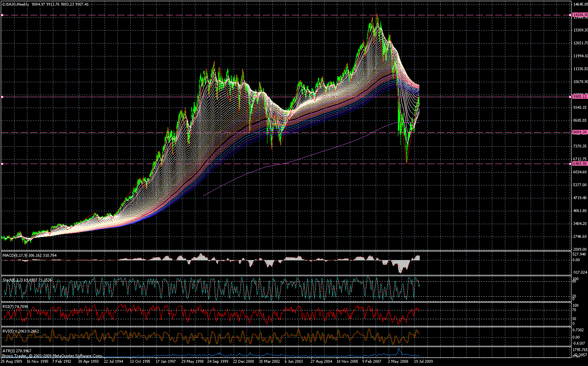The width and height of the screenshot is (588, 366).
Task: Click the 6034.60 price scale value
Action: click(x=580, y=172)
